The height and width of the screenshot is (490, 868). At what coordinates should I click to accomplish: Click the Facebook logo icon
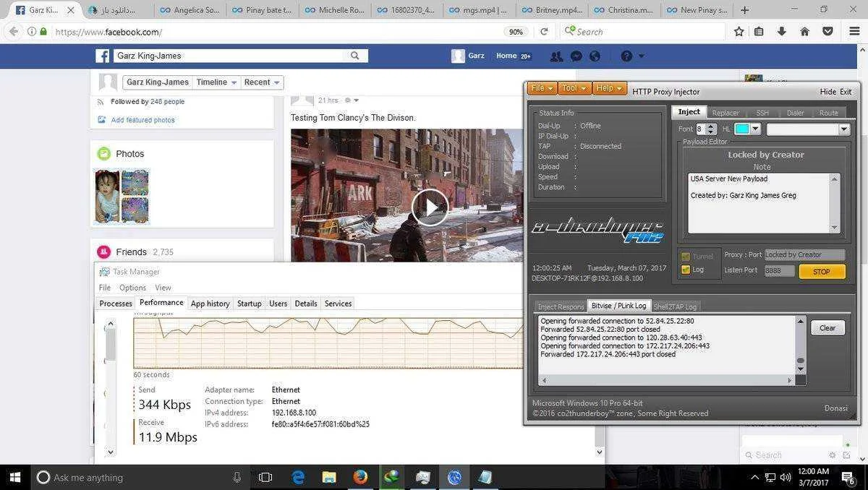(x=102, y=56)
